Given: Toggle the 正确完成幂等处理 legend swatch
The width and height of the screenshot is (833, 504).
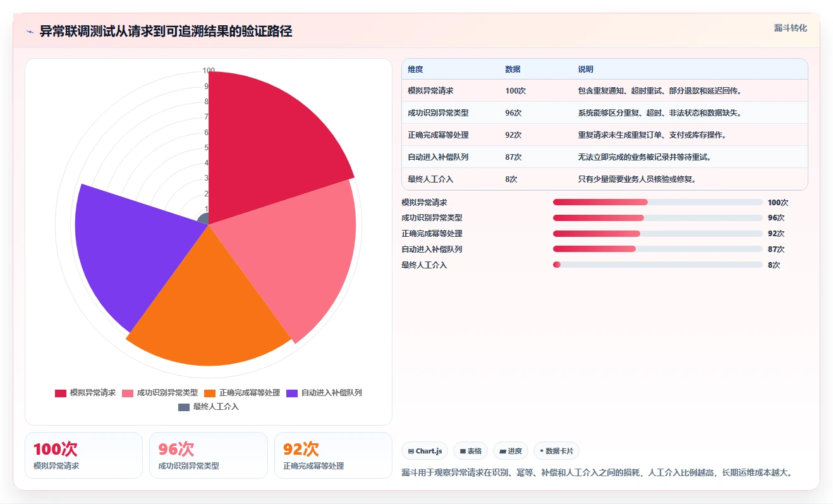Looking at the screenshot, I should pyautogui.click(x=210, y=393).
